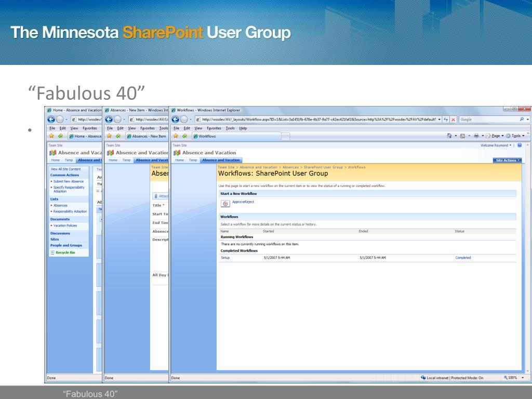The image size is (532, 399).
Task: Click SharePoint User Group breadcrumb link
Action: 323,167
